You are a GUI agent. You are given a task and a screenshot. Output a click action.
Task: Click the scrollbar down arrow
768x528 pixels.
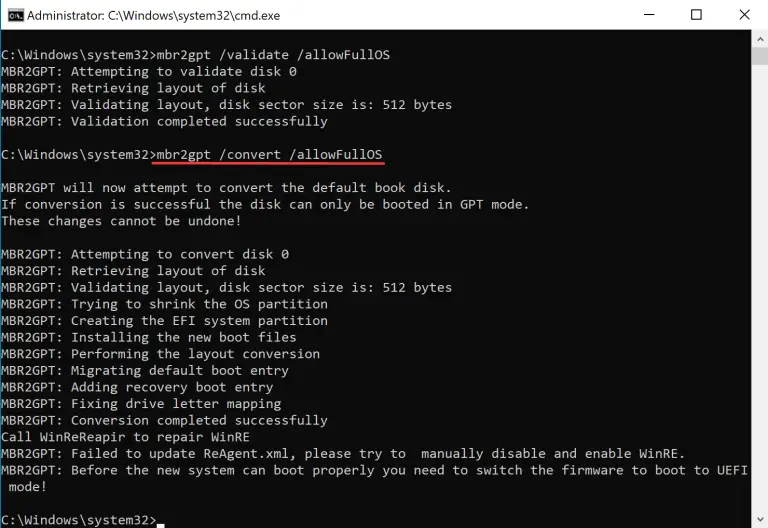pyautogui.click(x=760, y=519)
